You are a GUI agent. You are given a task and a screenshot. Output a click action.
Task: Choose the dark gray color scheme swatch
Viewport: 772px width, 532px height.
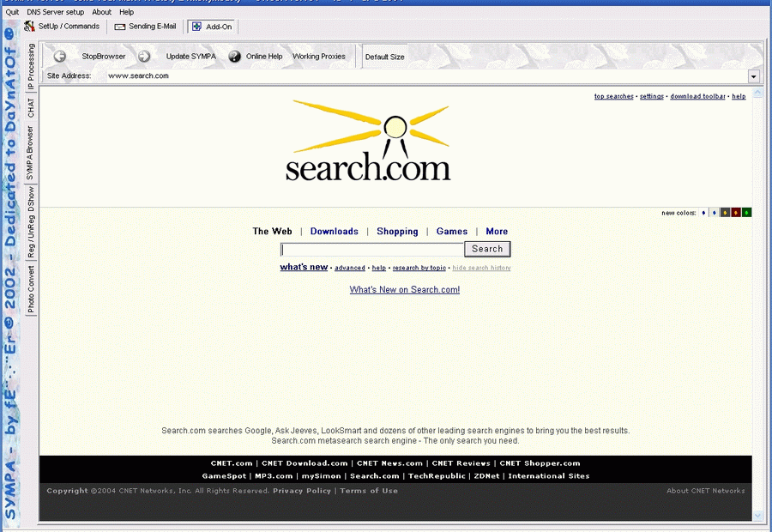pos(725,213)
